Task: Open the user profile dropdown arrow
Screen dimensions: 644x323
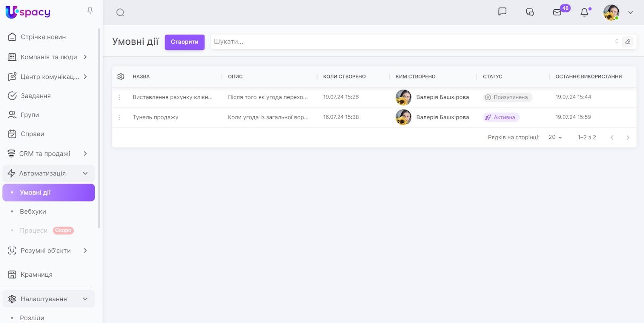Action: pyautogui.click(x=630, y=12)
